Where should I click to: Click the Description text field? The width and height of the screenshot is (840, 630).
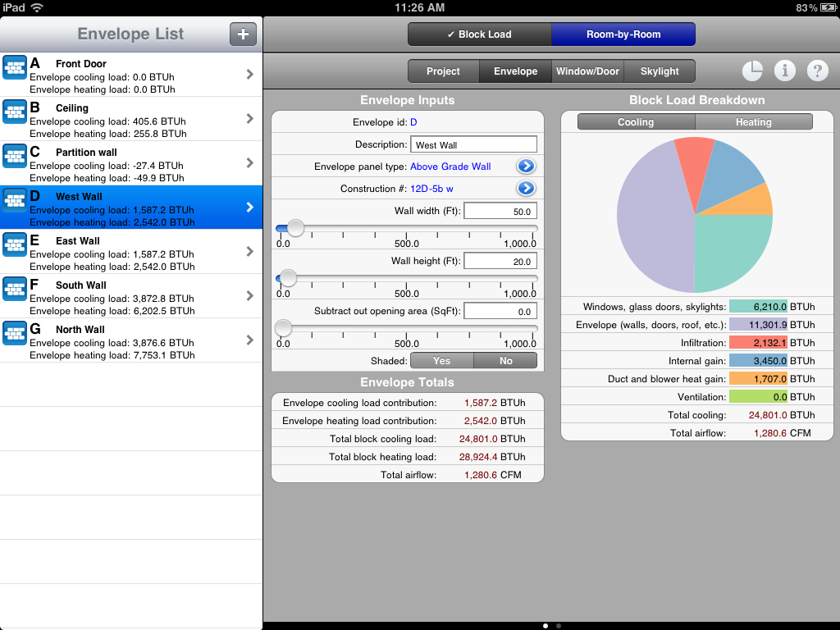[473, 145]
